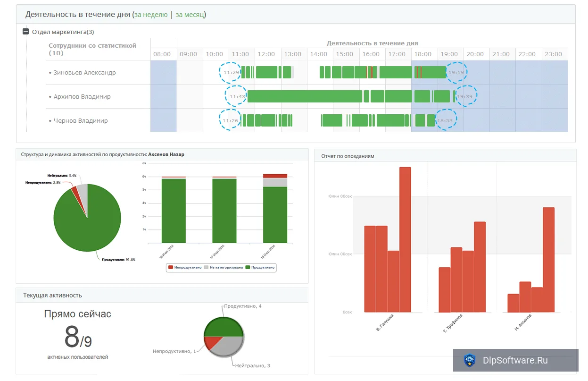Click the 14:00 timeline column header
Viewport: 588px width, 381px height.
(x=319, y=54)
